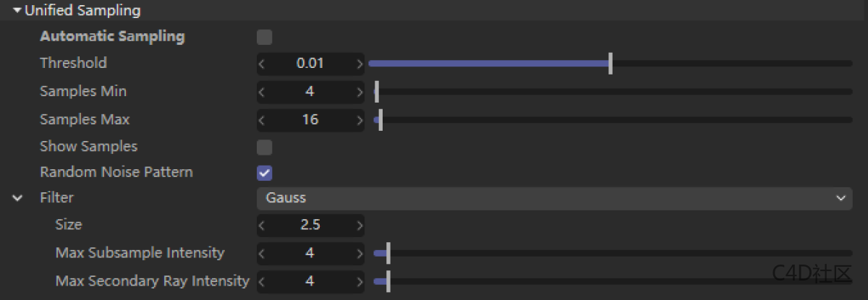868x300 pixels.
Task: Uncheck Random Noise Pattern
Action: point(265,173)
